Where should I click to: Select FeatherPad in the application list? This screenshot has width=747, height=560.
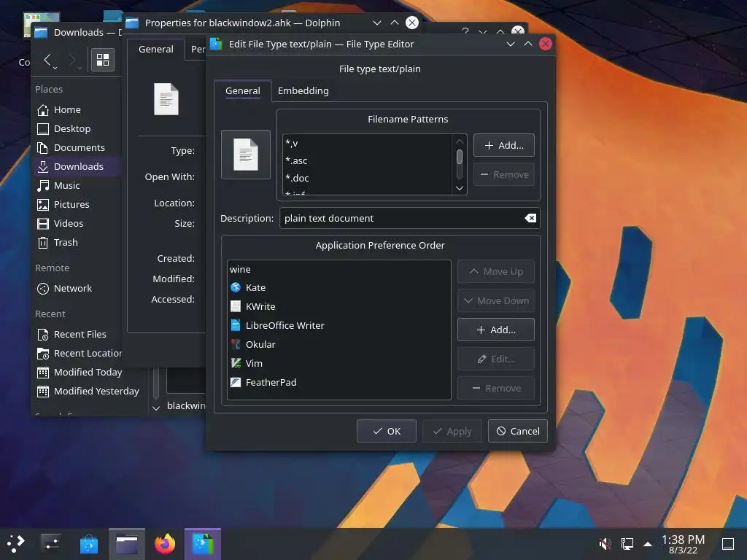tap(338, 382)
